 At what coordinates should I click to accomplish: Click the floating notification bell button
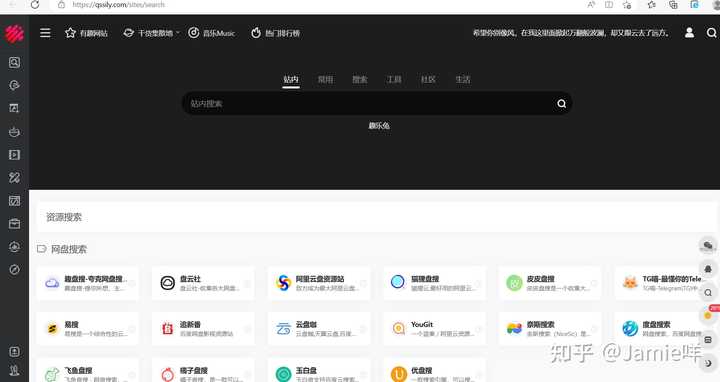pyautogui.click(x=708, y=269)
